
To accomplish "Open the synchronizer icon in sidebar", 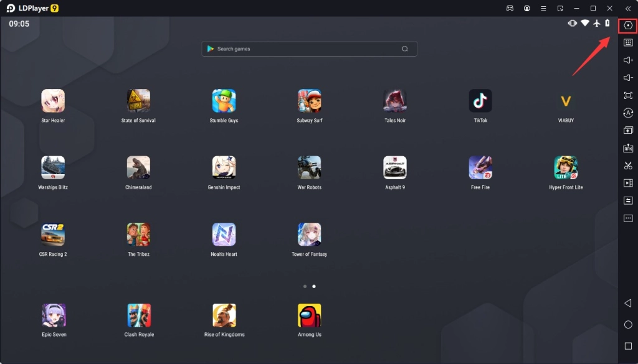I will click(628, 201).
